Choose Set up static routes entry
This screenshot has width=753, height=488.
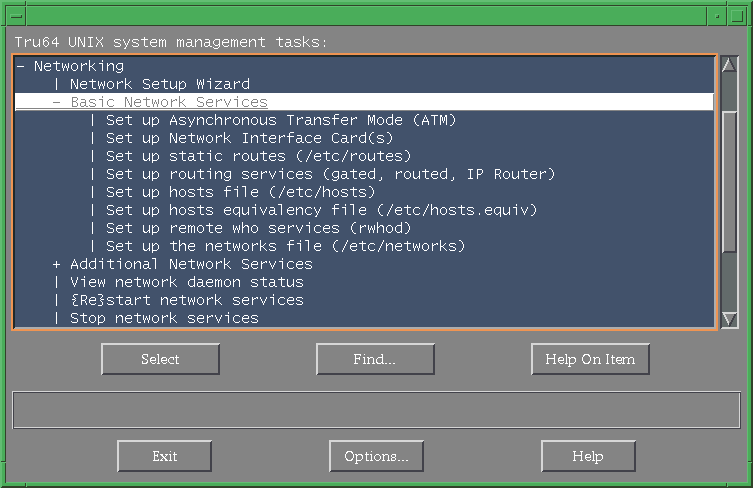[x=258, y=156]
